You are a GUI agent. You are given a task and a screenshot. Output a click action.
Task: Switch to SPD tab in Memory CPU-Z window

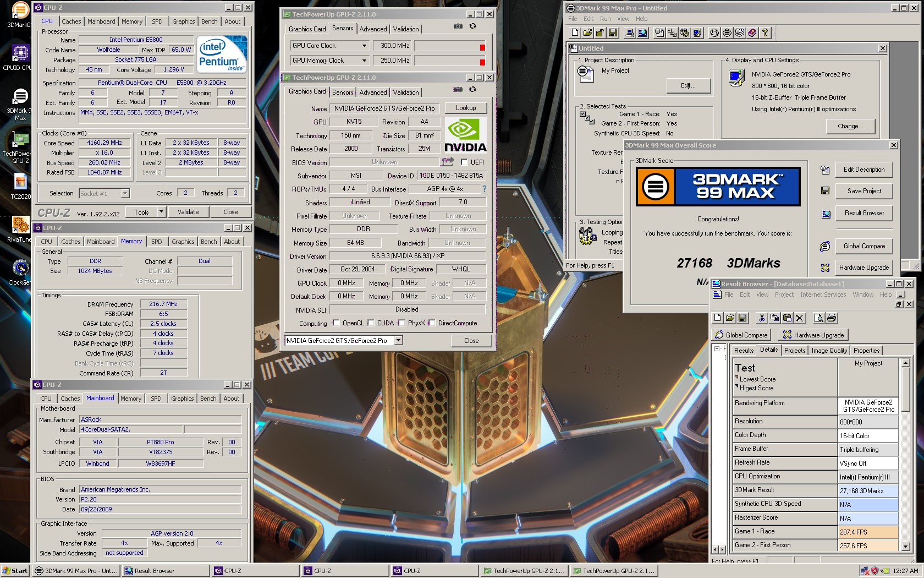click(x=157, y=242)
